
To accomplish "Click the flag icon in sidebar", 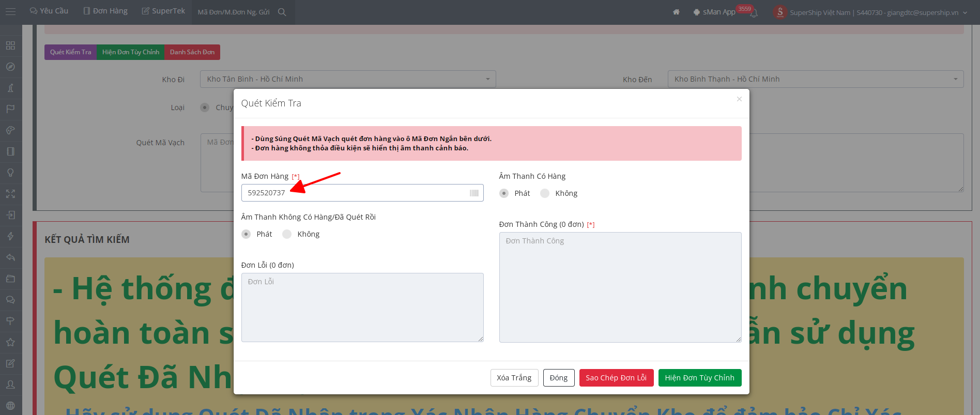I will [x=10, y=109].
